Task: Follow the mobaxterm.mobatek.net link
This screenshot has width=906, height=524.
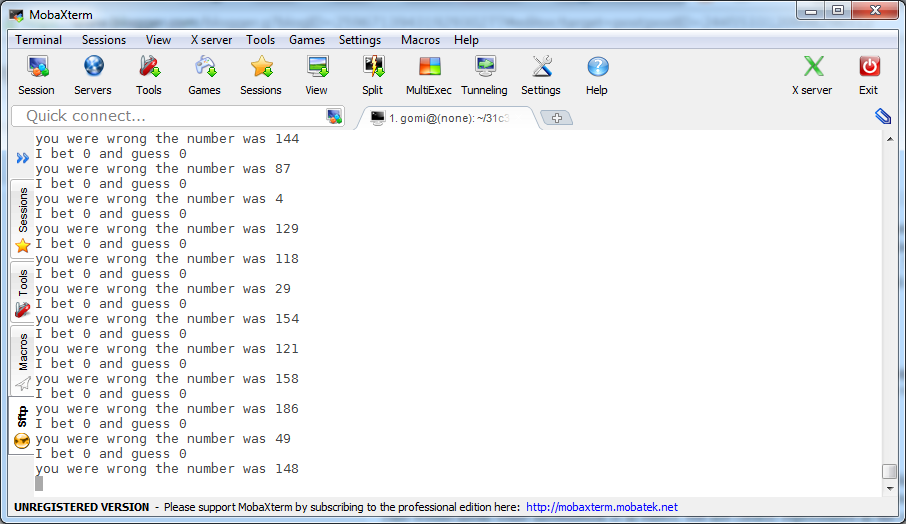Action: click(x=601, y=507)
